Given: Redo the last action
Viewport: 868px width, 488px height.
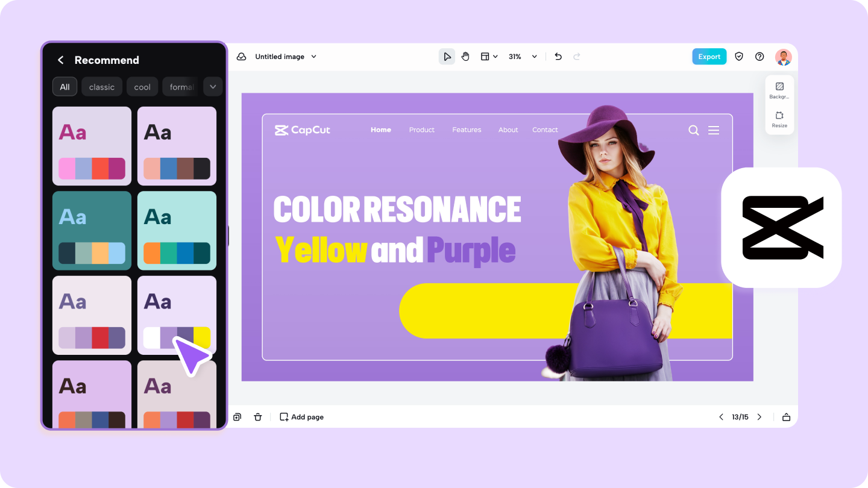Looking at the screenshot, I should (576, 56).
